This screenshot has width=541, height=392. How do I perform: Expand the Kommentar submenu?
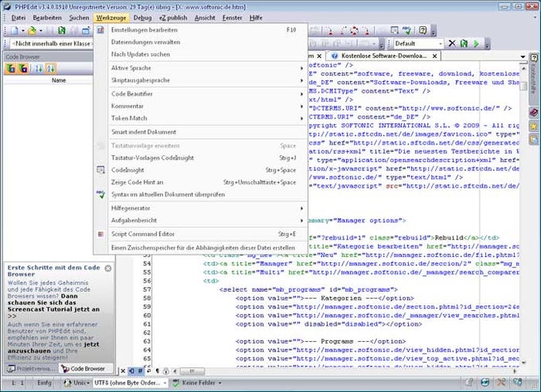(x=200, y=106)
